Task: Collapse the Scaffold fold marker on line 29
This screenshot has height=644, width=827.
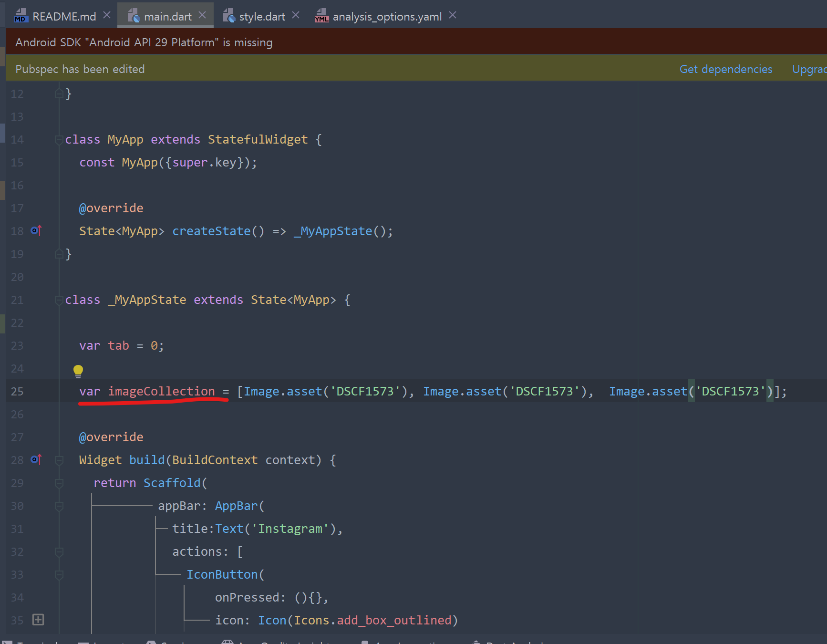Action: coord(59,483)
